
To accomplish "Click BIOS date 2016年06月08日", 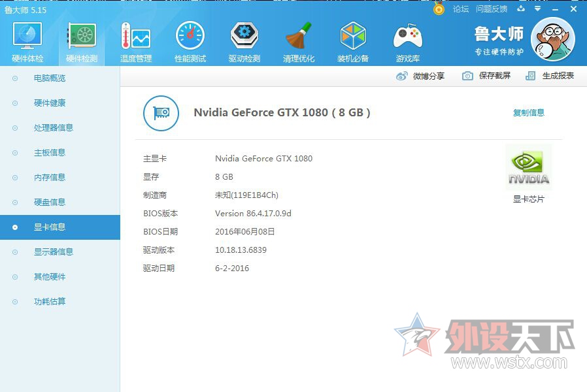I will coord(245,231).
